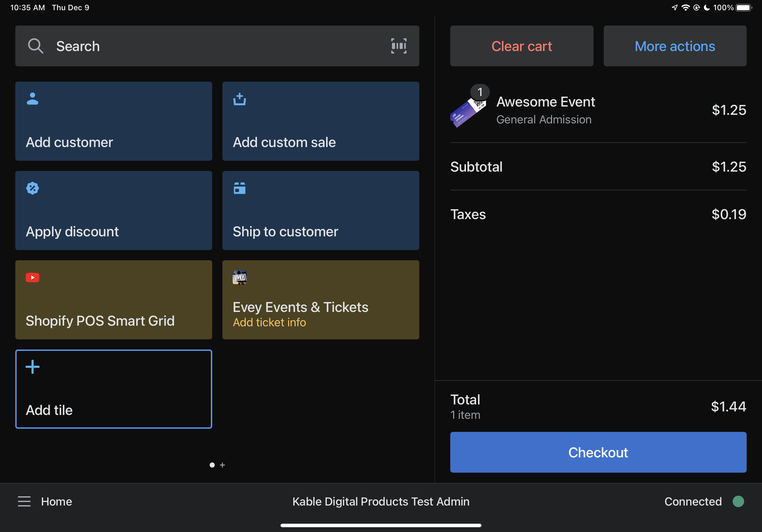Tap the Ship to customer box icon
The width and height of the screenshot is (762, 532).
pyautogui.click(x=239, y=188)
